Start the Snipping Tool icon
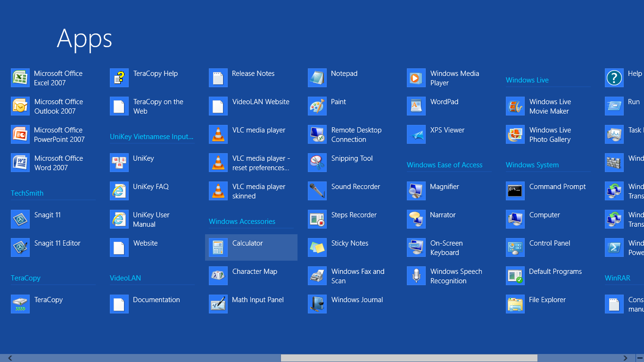 (x=317, y=163)
